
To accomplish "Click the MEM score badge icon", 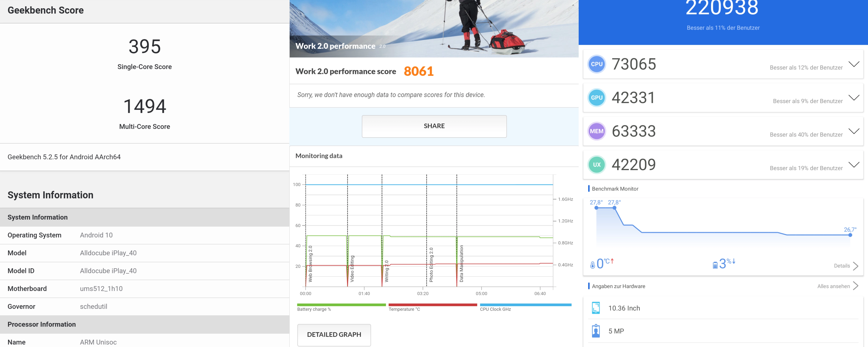I will click(x=596, y=131).
